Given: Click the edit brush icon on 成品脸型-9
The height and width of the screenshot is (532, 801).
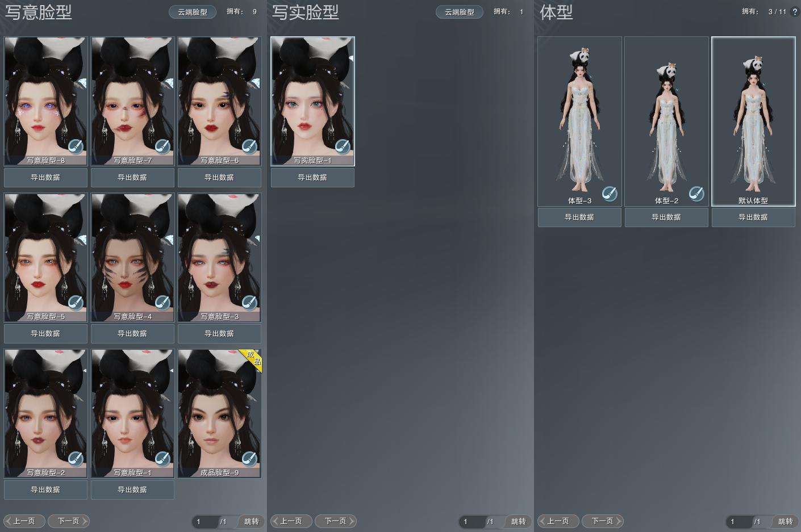Looking at the screenshot, I should [249, 458].
